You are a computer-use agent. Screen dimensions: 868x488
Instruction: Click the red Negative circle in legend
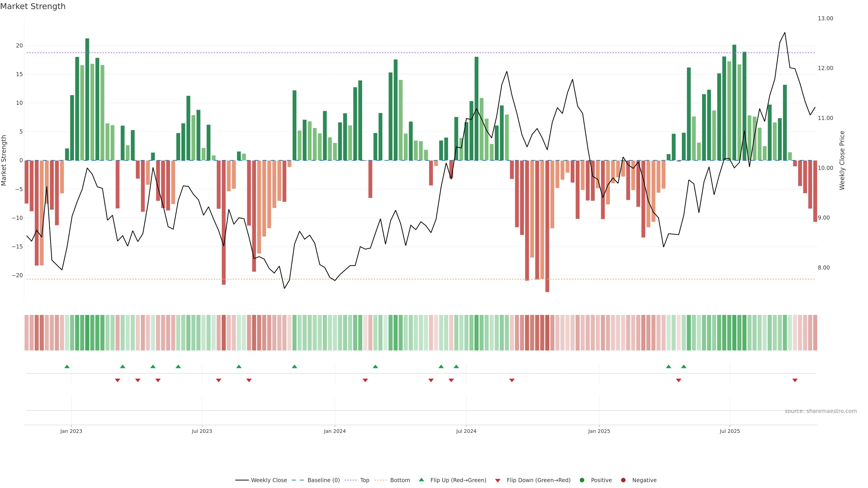623,480
